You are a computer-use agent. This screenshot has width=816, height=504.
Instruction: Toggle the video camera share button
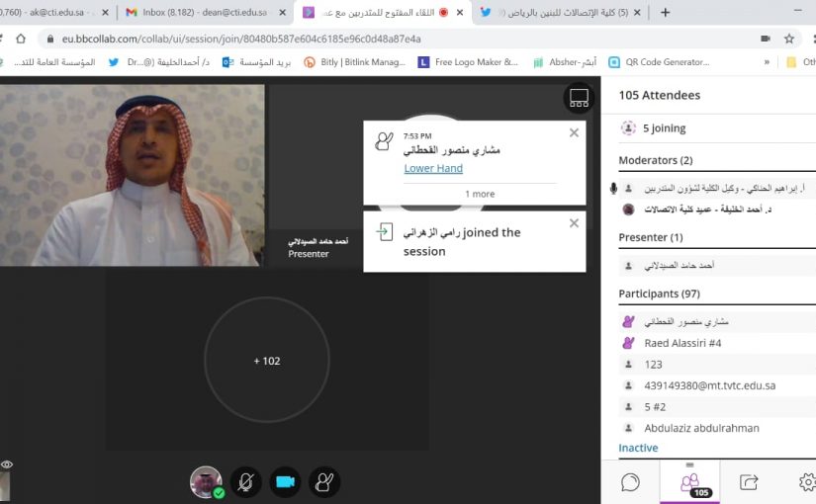pyautogui.click(x=285, y=481)
